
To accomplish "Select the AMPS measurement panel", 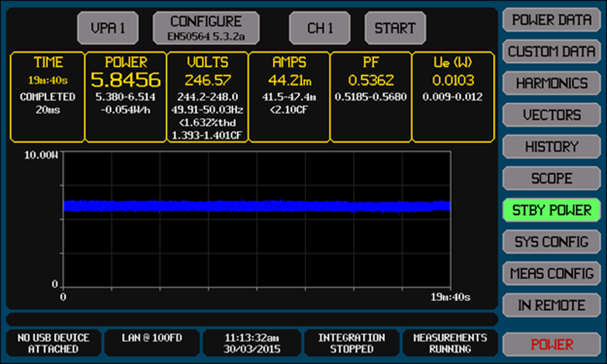I will [x=289, y=96].
